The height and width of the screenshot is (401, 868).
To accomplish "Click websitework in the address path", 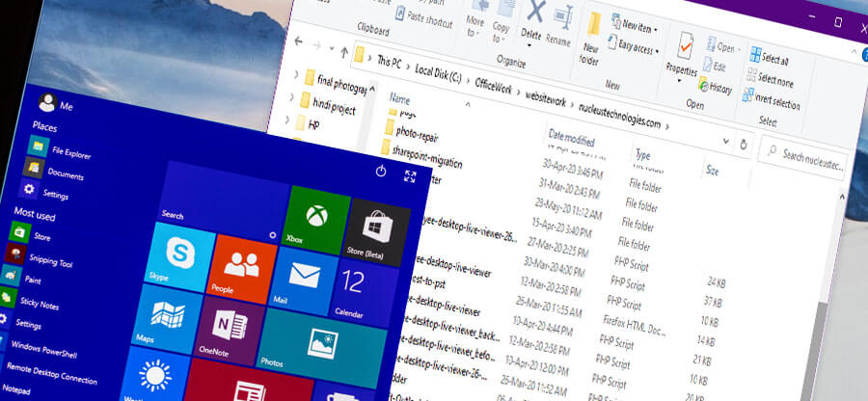I will point(545,99).
